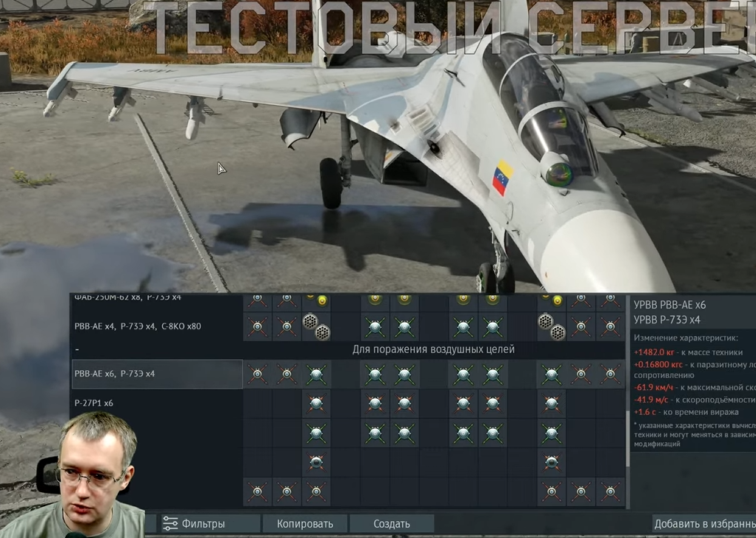Select rightmost green РВВ-АЕ icon in РВВ-АЕ x6 row
The image size is (756, 538).
click(552, 374)
